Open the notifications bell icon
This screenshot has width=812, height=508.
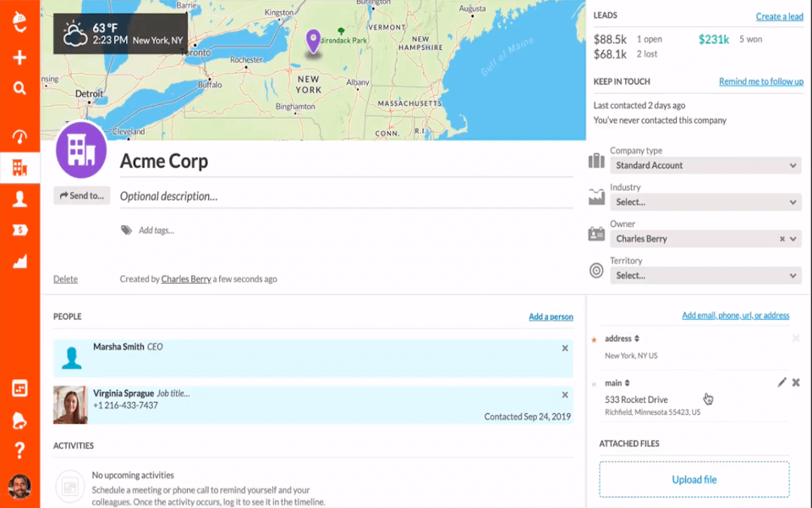(x=19, y=422)
